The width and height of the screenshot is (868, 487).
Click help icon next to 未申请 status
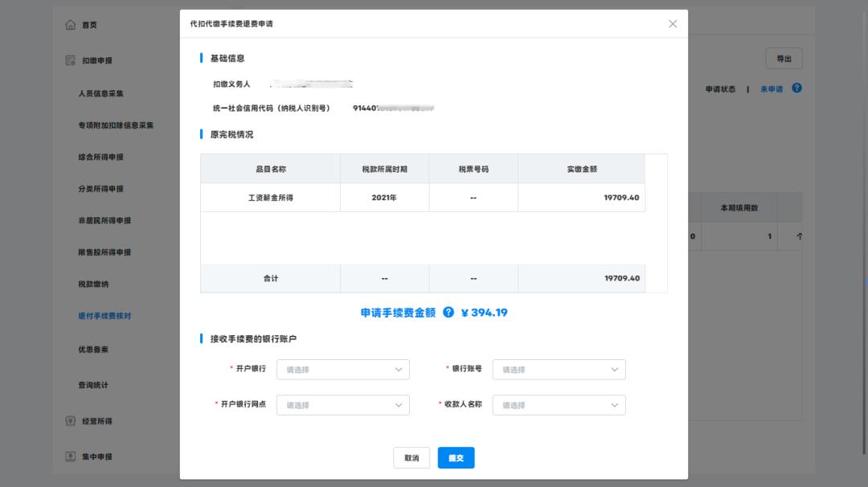796,88
